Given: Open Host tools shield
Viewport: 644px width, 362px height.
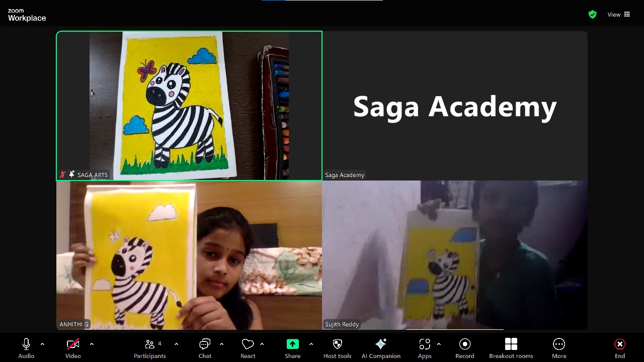Looking at the screenshot, I should [338, 348].
